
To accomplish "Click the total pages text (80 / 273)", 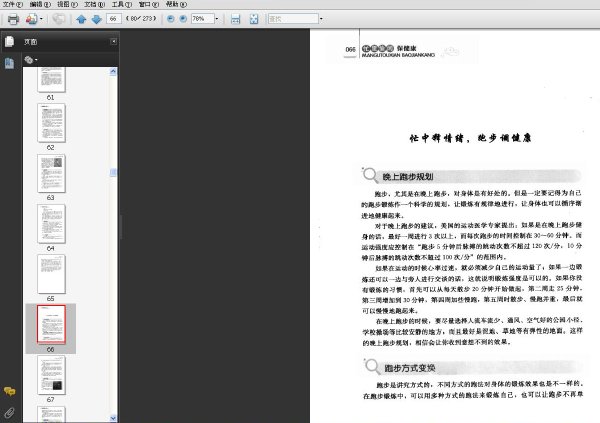I will pyautogui.click(x=141, y=18).
